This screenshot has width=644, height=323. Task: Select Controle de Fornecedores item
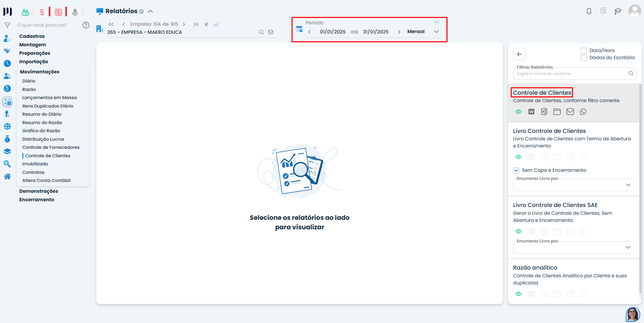pos(51,147)
